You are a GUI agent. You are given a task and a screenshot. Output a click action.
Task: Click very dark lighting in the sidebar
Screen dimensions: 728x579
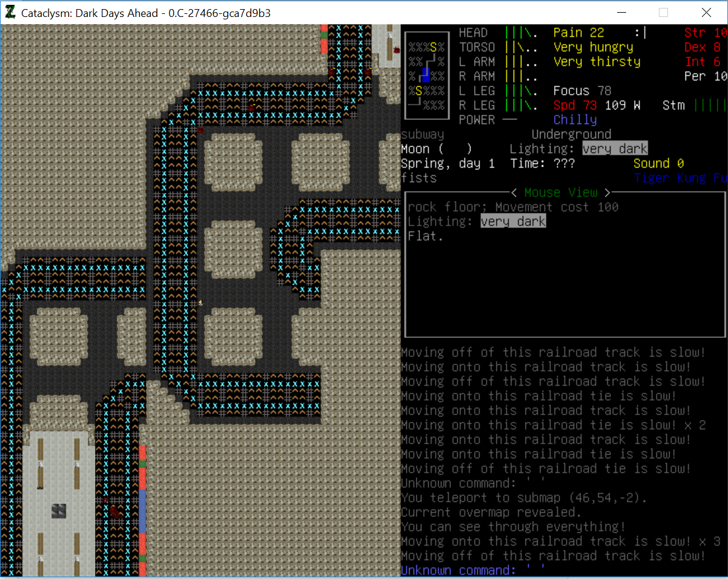coord(615,149)
